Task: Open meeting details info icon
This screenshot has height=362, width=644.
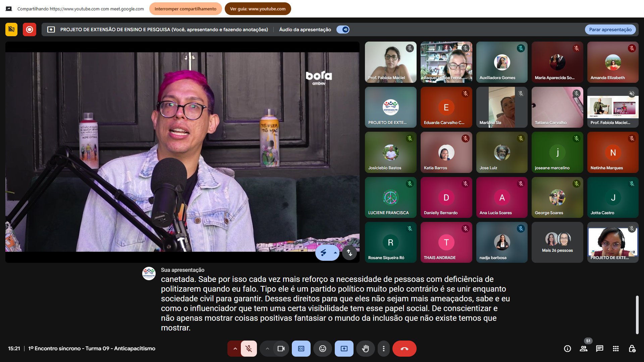Action: pyautogui.click(x=567, y=349)
